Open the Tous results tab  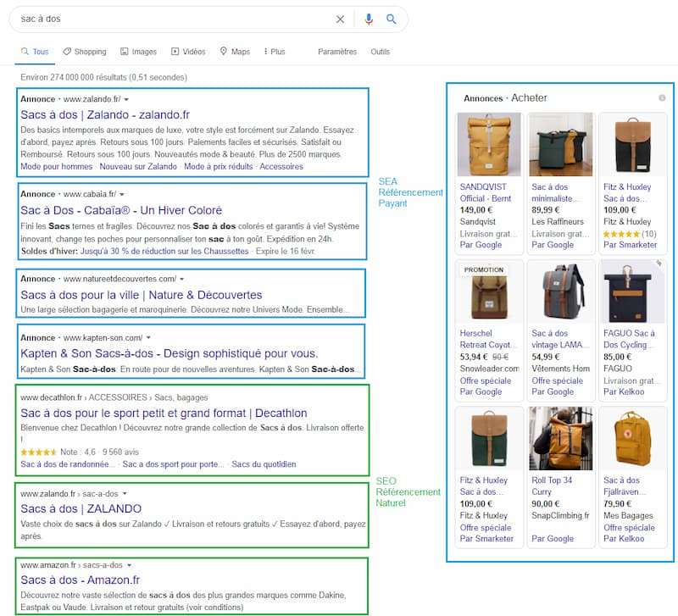[35, 52]
